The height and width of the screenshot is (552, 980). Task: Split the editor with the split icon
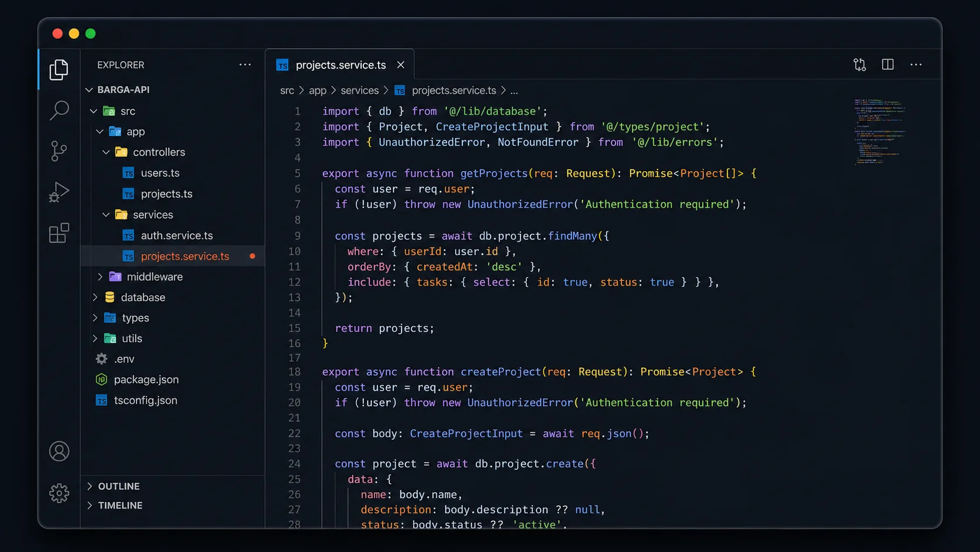click(887, 65)
